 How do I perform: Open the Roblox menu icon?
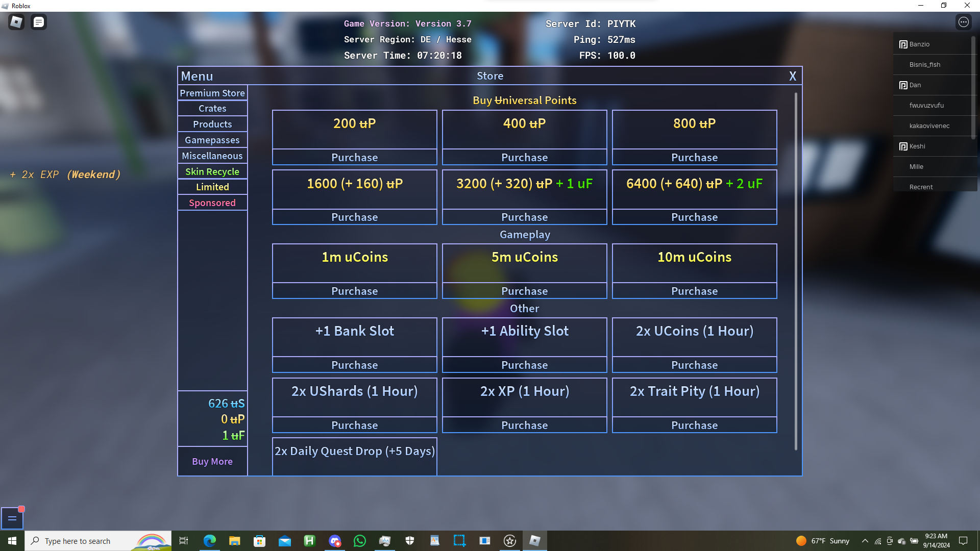[16, 22]
